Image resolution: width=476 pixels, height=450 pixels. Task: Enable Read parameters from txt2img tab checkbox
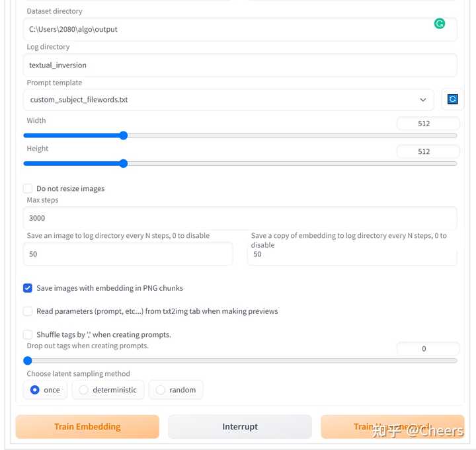tap(28, 311)
